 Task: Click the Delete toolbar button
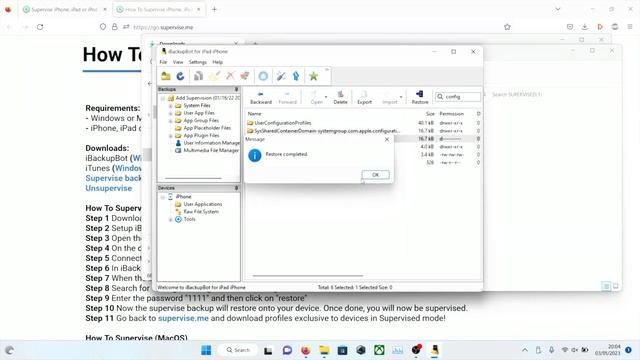[x=340, y=98]
